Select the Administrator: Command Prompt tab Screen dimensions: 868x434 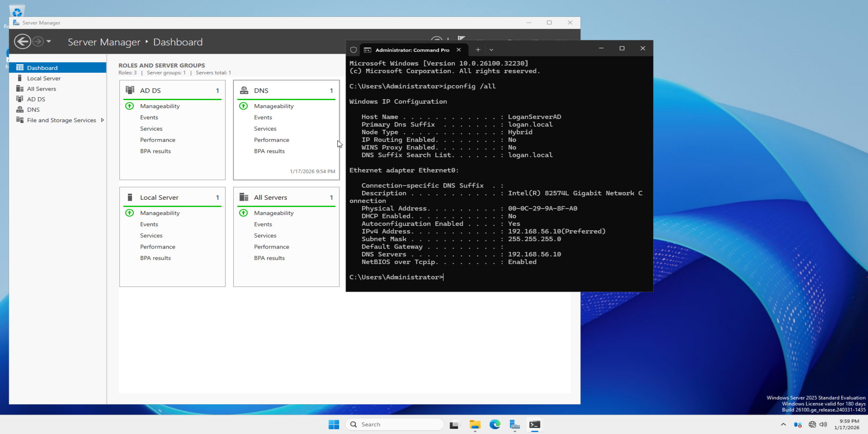pyautogui.click(x=412, y=50)
